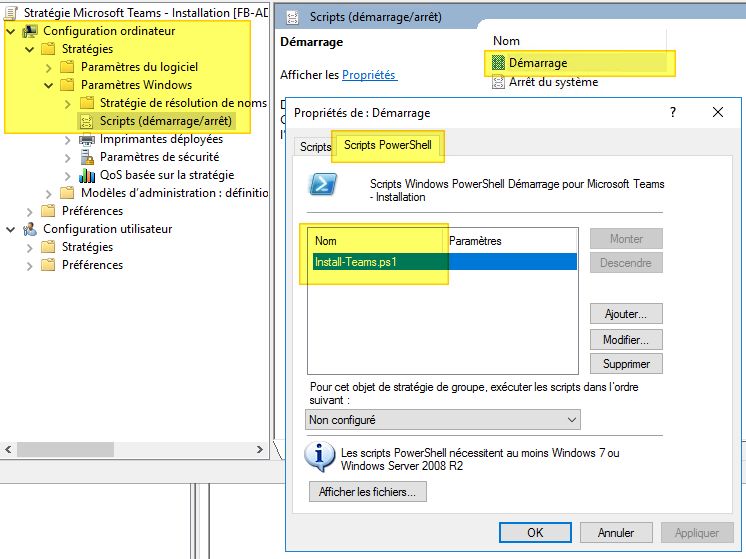Click the Modifier... button
Image resolution: width=746 pixels, height=559 pixels.
[626, 340]
